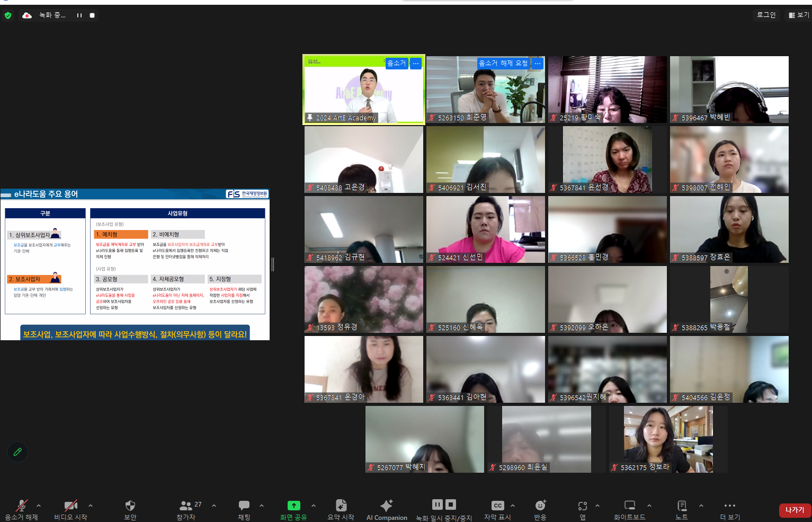Viewport: 812px width, 522px height.
Task: Click the annotation pencil icon
Action: (17, 452)
